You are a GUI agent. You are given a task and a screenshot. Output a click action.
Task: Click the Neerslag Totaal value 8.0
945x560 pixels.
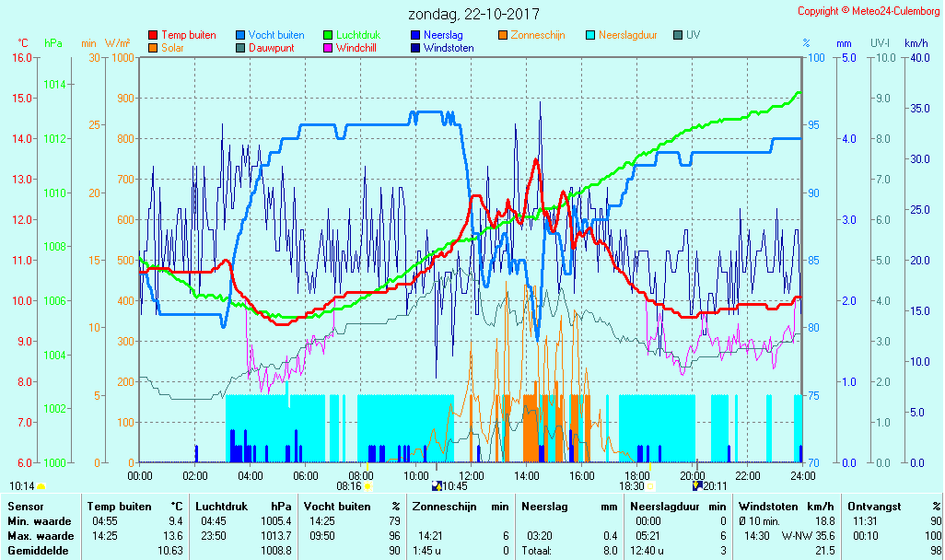[608, 550]
